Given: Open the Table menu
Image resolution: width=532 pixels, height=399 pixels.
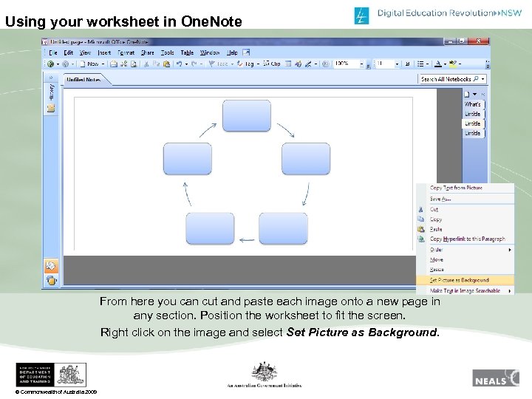Looking at the screenshot, I should coord(187,52).
